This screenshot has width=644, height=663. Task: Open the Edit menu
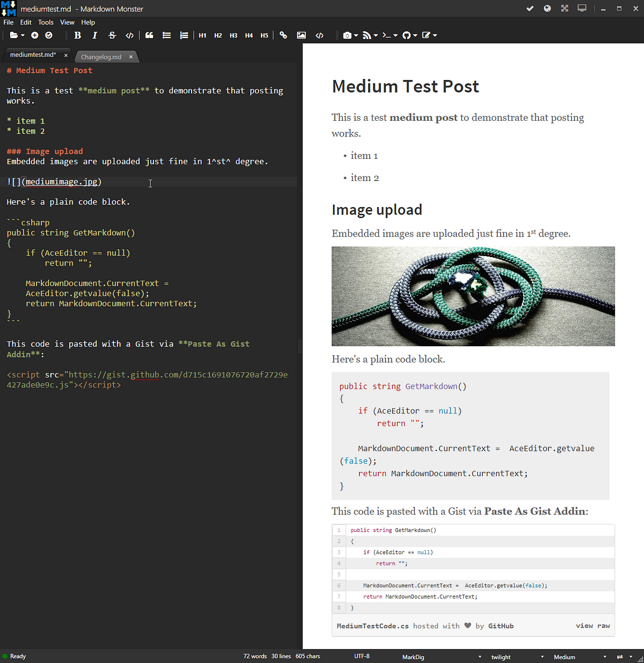click(26, 23)
